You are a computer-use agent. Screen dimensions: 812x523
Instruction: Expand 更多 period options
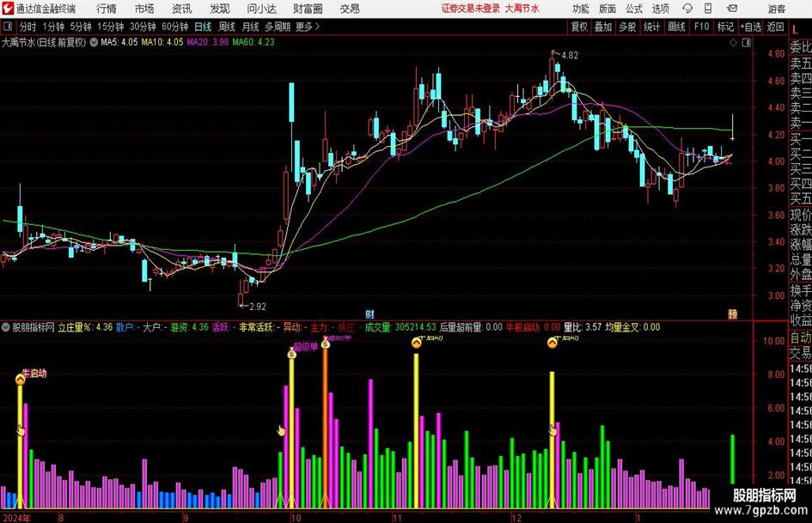coord(308,27)
